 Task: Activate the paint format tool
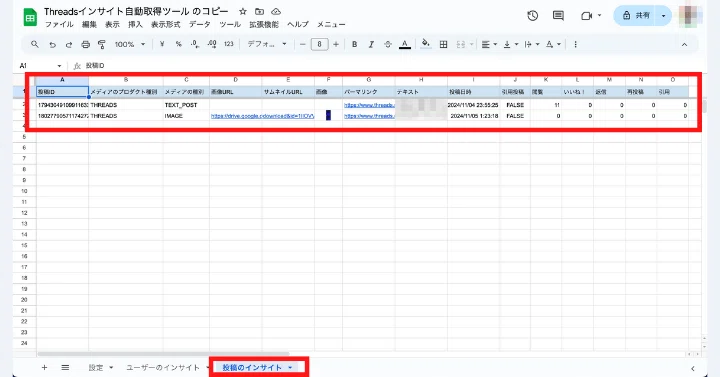[101, 45]
